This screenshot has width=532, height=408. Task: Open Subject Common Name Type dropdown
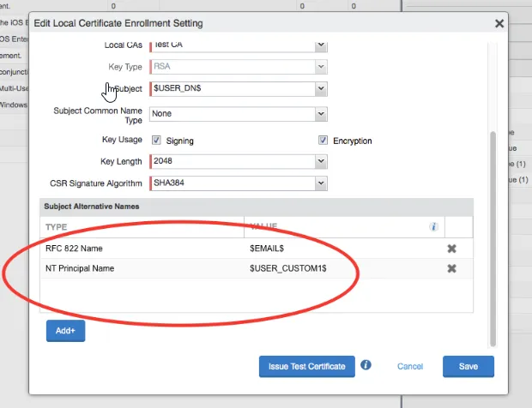pyautogui.click(x=239, y=114)
